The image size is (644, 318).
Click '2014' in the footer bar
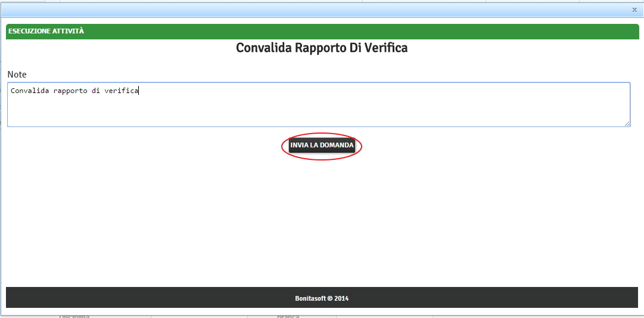click(341, 298)
